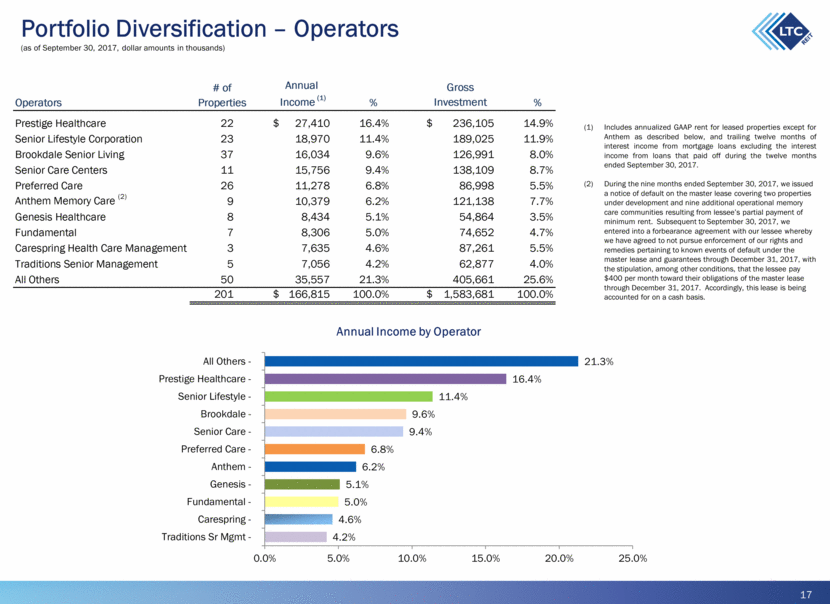Click the lavender Senior Care bar
This screenshot has width=830, height=604.
click(334, 431)
